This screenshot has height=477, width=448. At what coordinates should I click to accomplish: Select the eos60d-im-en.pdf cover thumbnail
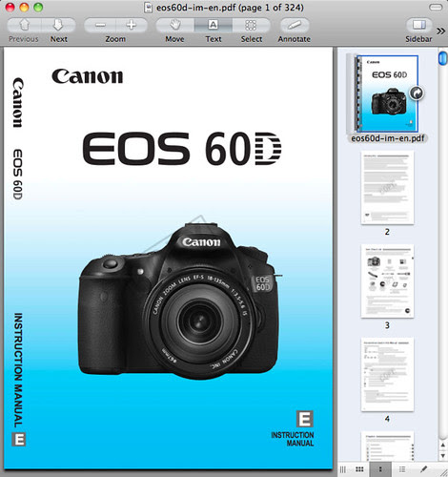click(387, 93)
